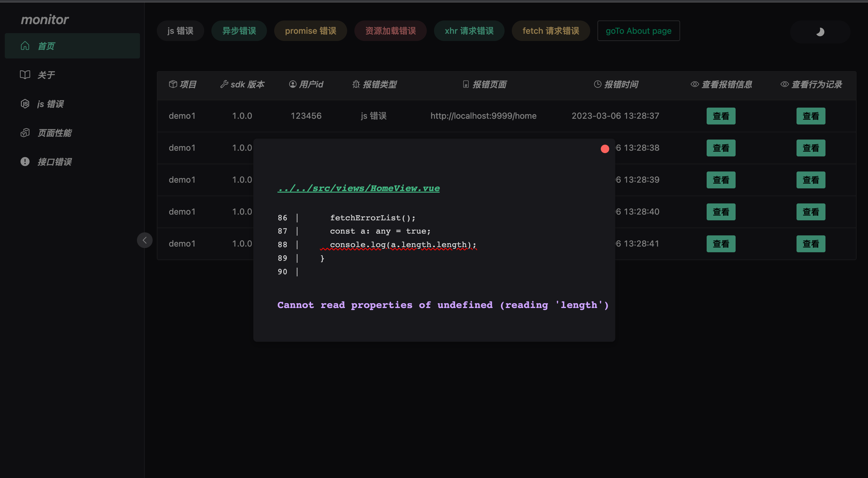
Task: Click the JS hexagon icon in the sidebar
Action: 25,104
